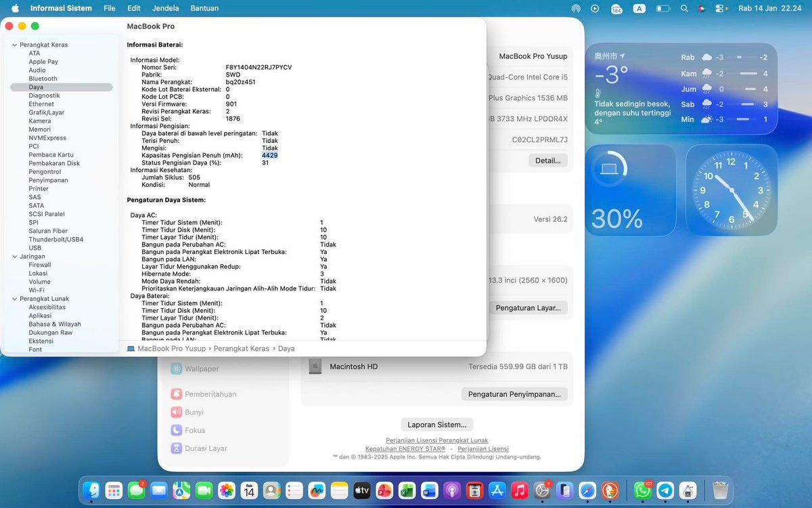Open Kepatuhan ENERGY STAR link
This screenshot has height=508, width=812.
point(405,448)
